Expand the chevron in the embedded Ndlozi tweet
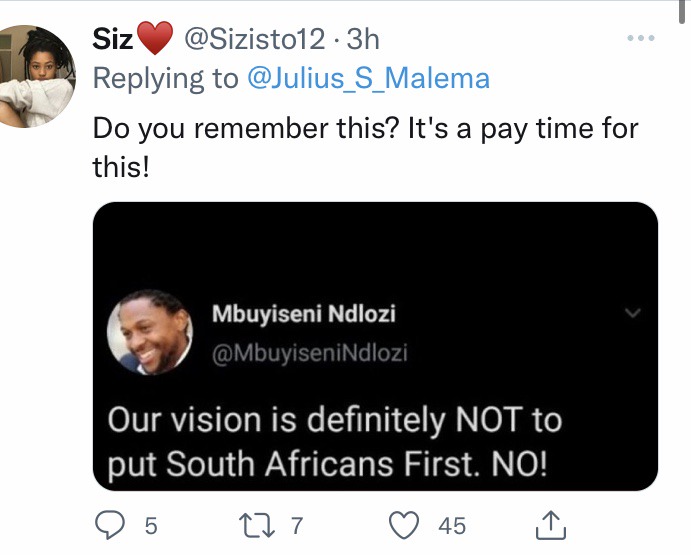The height and width of the screenshot is (555, 691). 633,313
